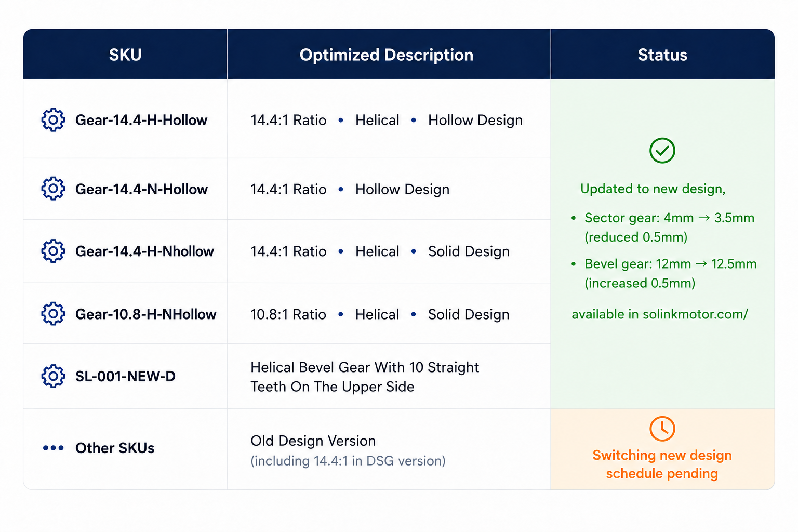Click the gear icon beside Gear-14.4-N-Hollow
Screen dimensions: 798x532
[53, 189]
